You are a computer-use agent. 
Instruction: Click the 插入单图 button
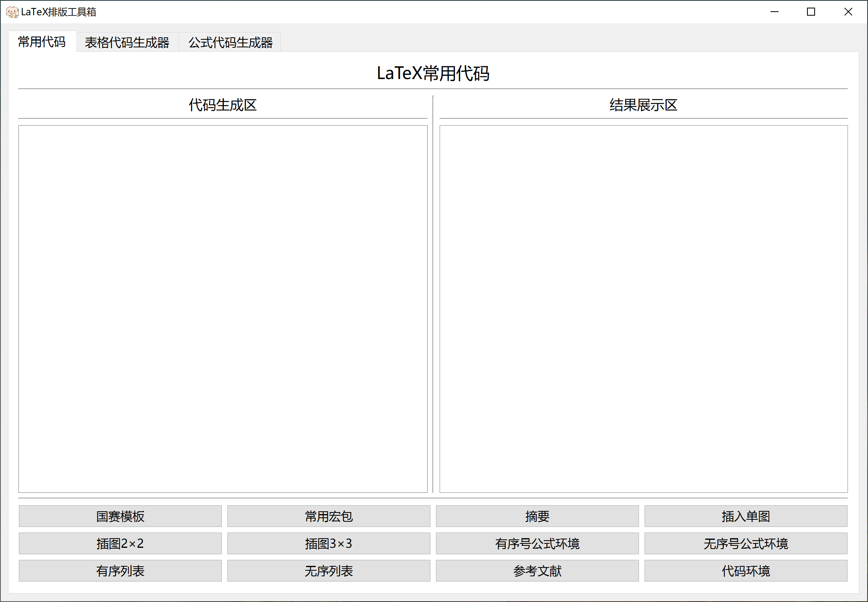tap(746, 516)
